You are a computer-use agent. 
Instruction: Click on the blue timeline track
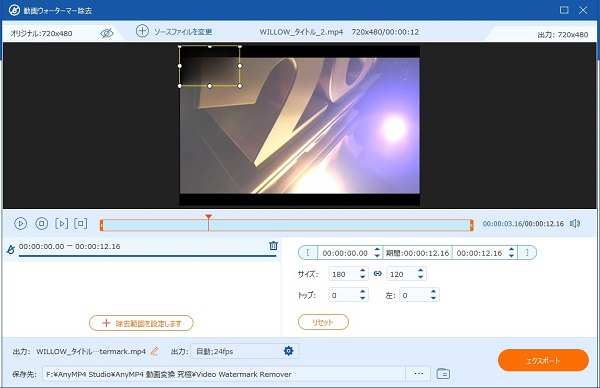pos(286,225)
